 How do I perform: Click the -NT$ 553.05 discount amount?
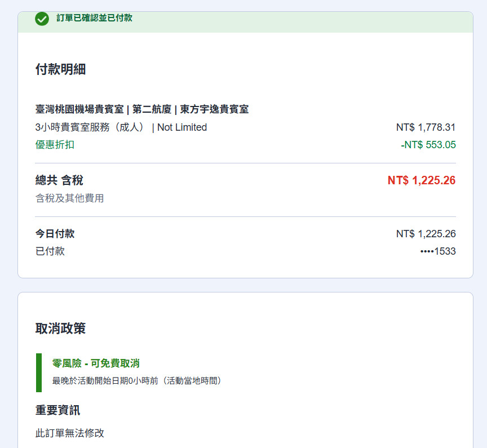coord(428,145)
